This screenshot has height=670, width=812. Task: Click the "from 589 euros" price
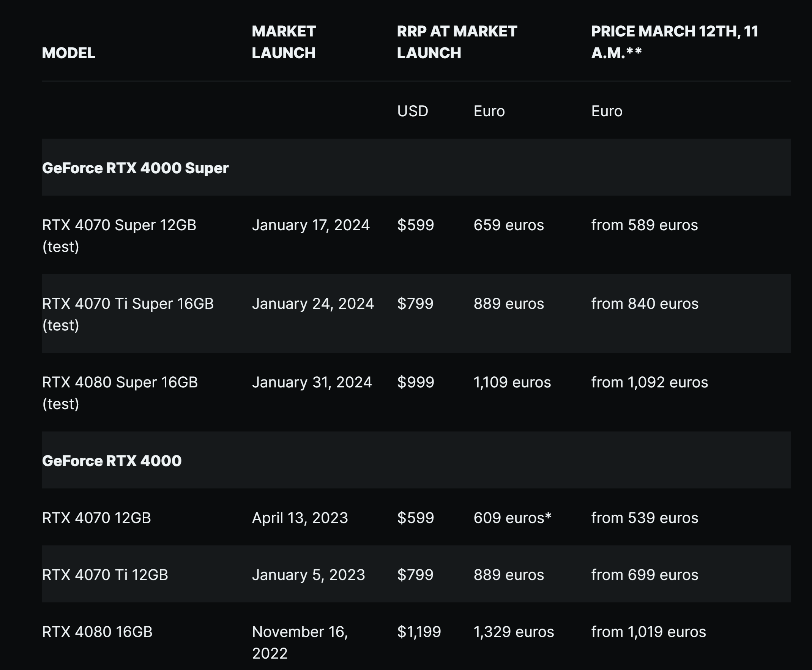(x=644, y=225)
